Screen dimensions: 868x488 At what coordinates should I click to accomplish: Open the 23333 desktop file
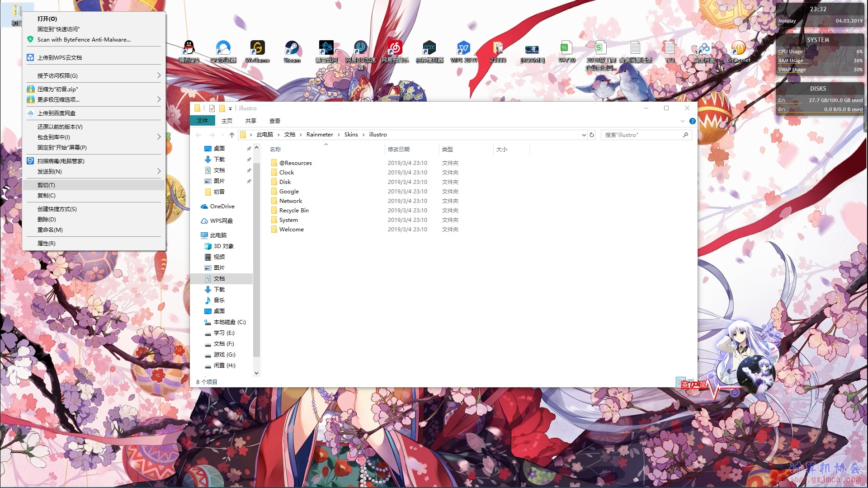click(498, 51)
